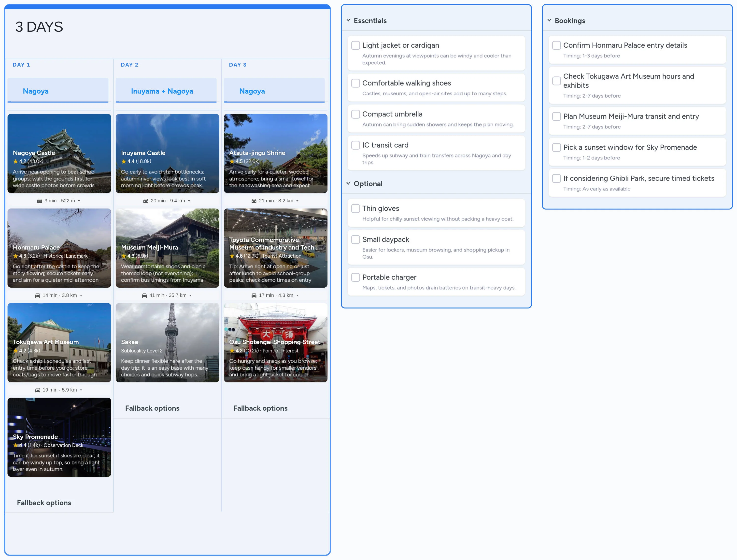Click car icon beside 19 min · 5.9 km
The width and height of the screenshot is (737, 560).
38,390
